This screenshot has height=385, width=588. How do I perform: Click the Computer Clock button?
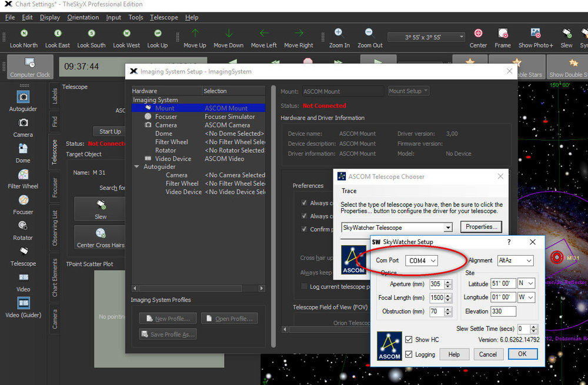[x=30, y=67]
